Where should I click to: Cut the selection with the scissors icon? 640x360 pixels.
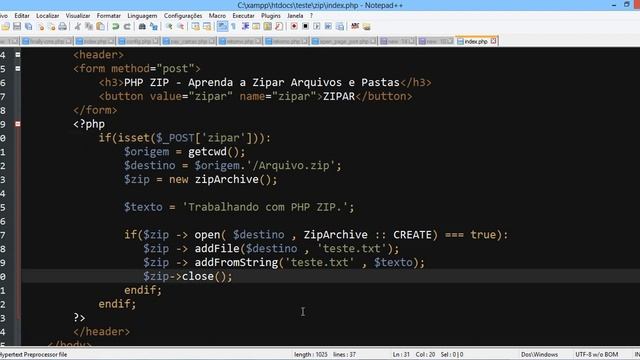(x=77, y=27)
